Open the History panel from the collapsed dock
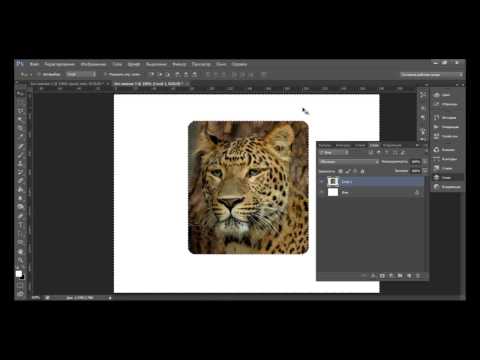The height and width of the screenshot is (360, 480). point(446,117)
